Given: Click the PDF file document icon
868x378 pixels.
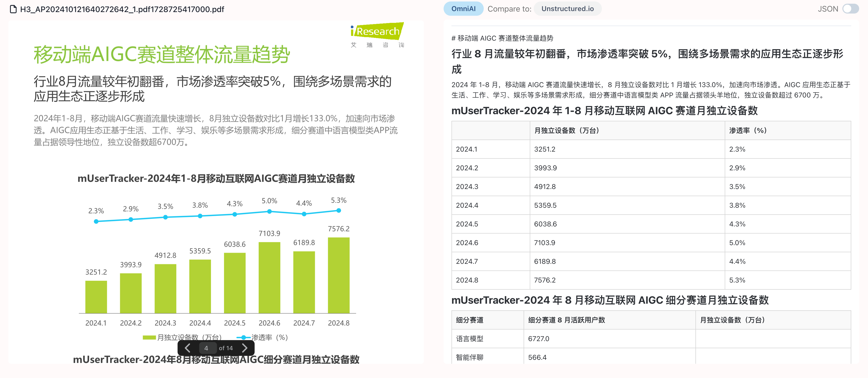Looking at the screenshot, I should click(13, 9).
